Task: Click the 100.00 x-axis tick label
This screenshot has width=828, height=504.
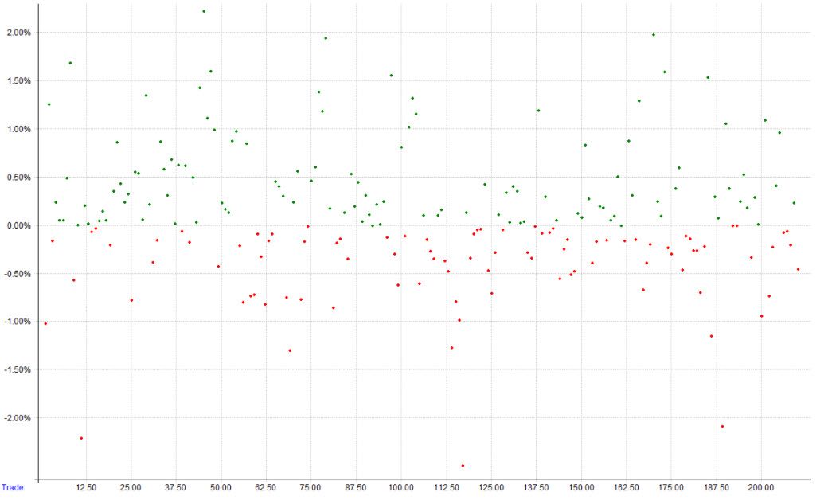Action: point(400,487)
